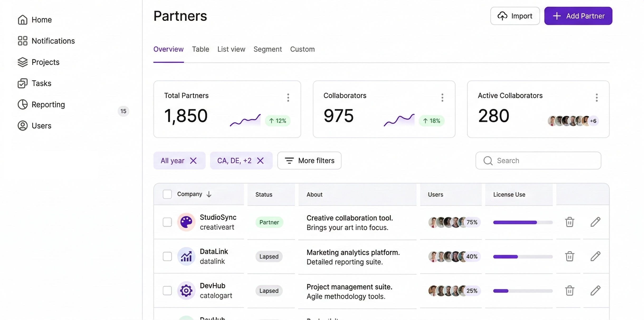The height and width of the screenshot is (320, 644).
Task: Open Active Collaborators overflow menu
Action: click(x=597, y=98)
